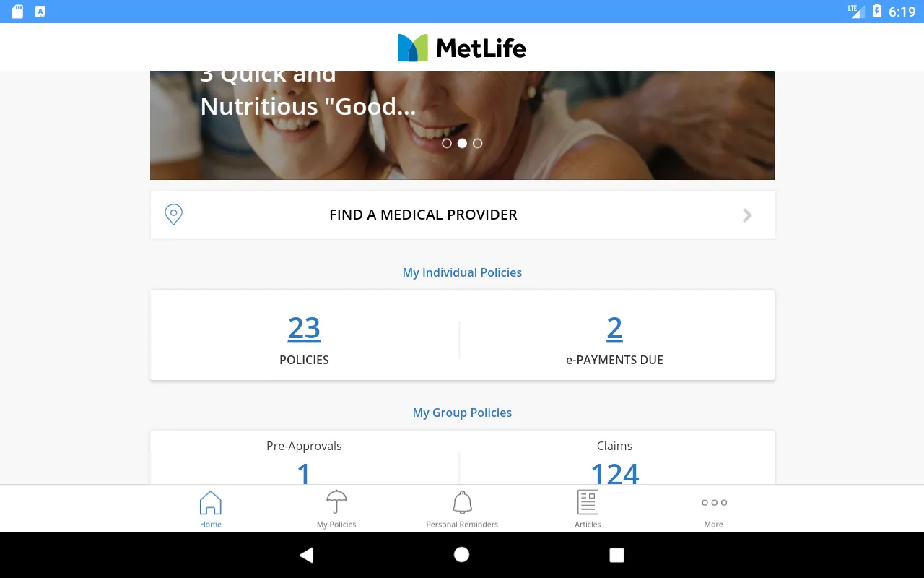924x578 pixels.
Task: Open the Nutritious article banner image
Action: click(x=462, y=125)
